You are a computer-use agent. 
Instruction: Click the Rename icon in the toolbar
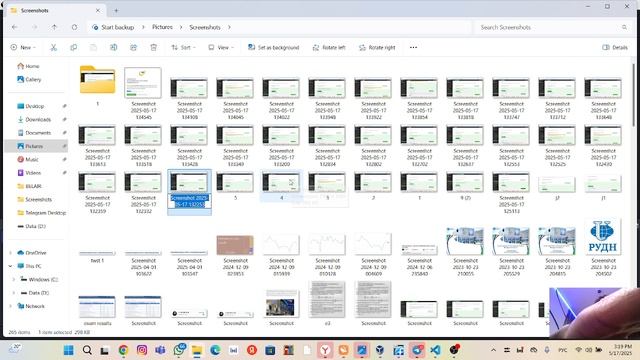(113, 47)
